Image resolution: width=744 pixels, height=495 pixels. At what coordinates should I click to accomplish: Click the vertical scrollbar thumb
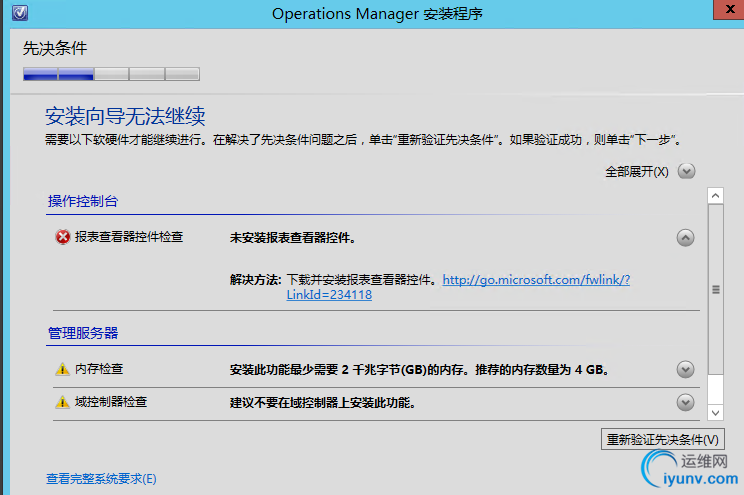click(716, 290)
